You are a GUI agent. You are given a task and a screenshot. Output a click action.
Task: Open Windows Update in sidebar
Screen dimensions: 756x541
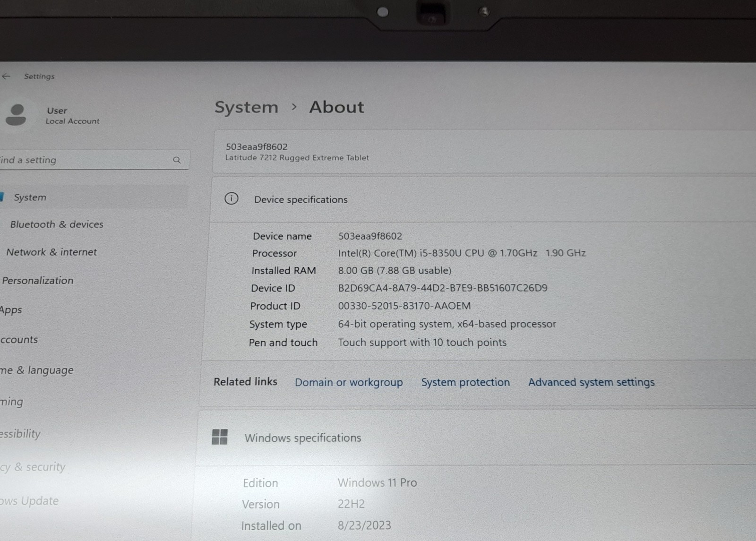coord(29,501)
